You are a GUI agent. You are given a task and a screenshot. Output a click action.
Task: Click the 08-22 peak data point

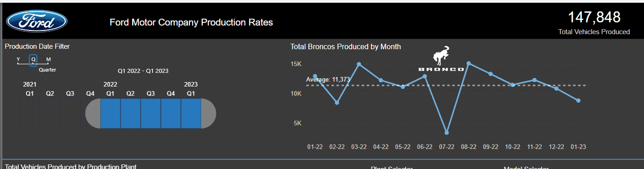tap(469, 63)
